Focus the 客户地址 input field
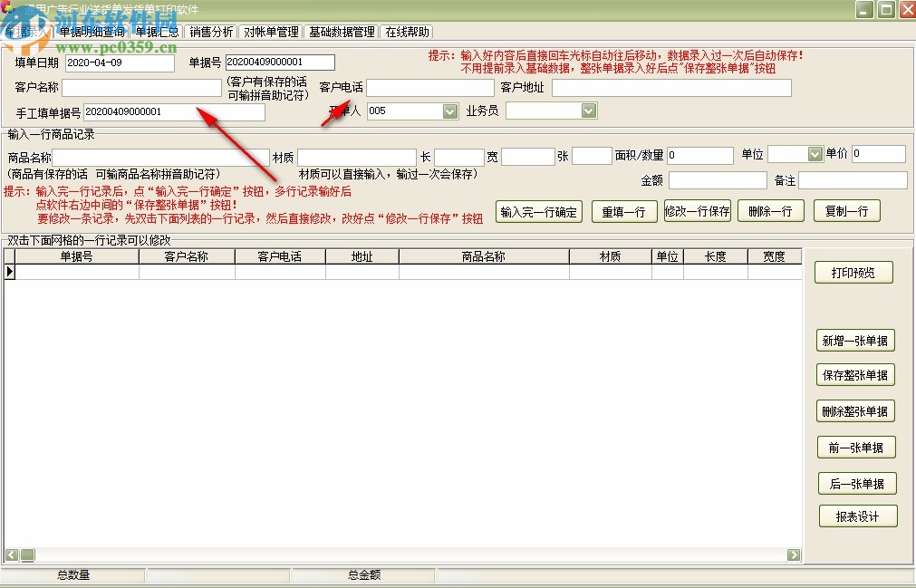This screenshot has width=916, height=588. pos(671,88)
